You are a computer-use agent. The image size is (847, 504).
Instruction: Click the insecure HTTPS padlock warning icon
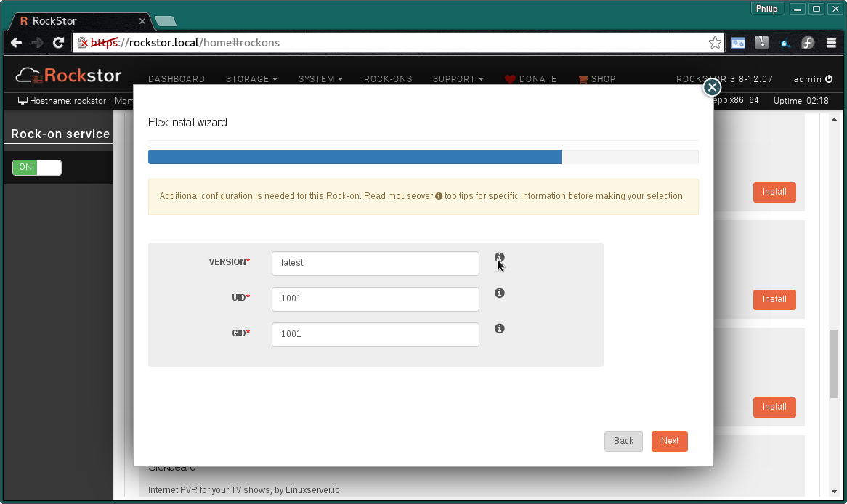click(x=82, y=43)
